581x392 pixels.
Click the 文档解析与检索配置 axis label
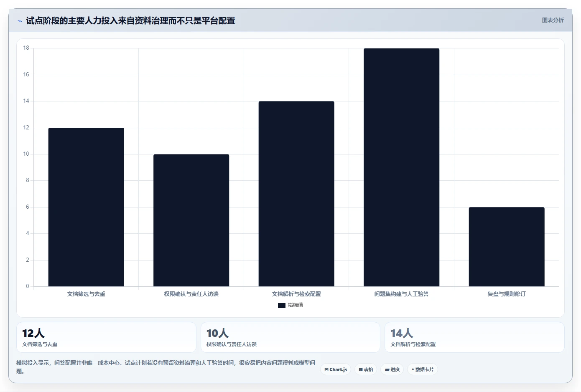pos(296,294)
